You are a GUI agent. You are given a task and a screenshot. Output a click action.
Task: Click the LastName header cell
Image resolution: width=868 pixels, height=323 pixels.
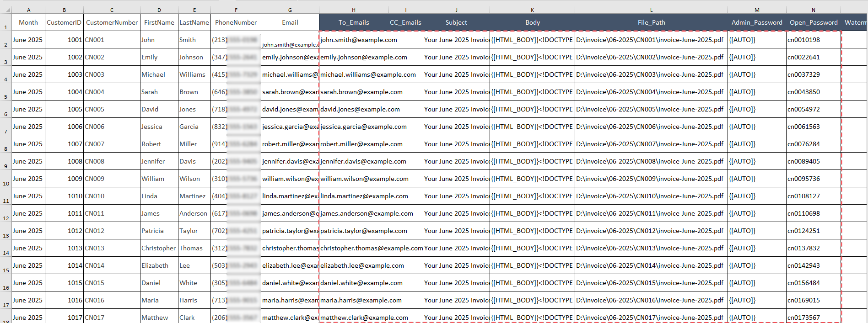194,22
